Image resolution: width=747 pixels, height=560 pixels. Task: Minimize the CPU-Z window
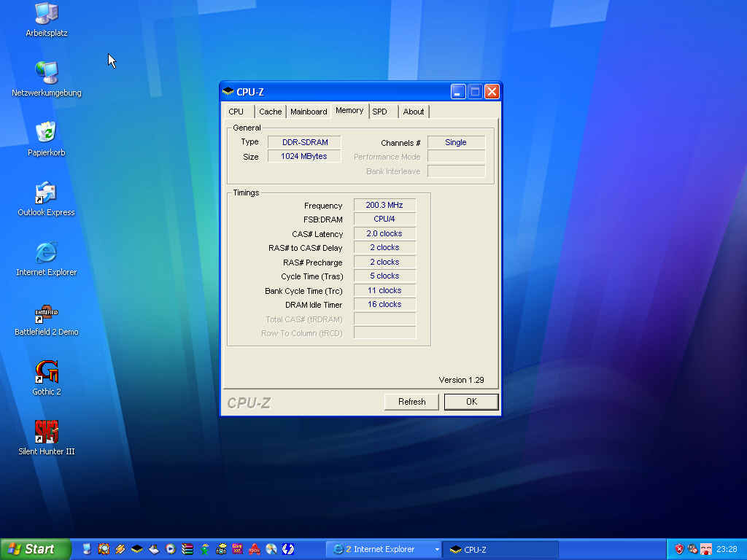coord(458,91)
